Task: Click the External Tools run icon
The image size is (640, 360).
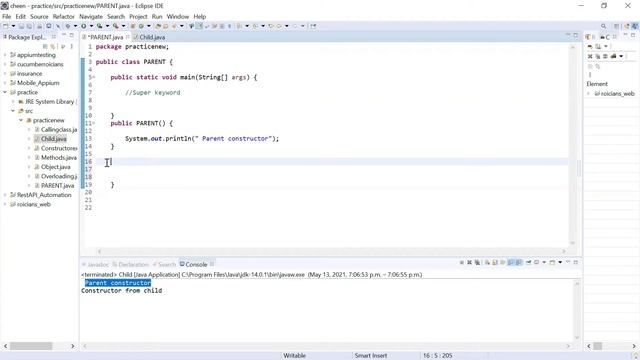Action: [116, 26]
